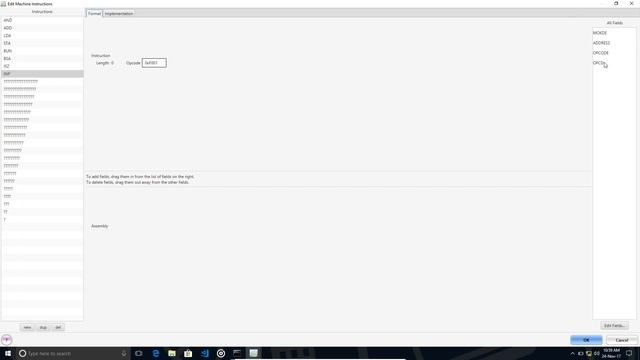Select the BSA instruction in the list
Viewport: 640px width, 360px height.
click(x=42, y=58)
